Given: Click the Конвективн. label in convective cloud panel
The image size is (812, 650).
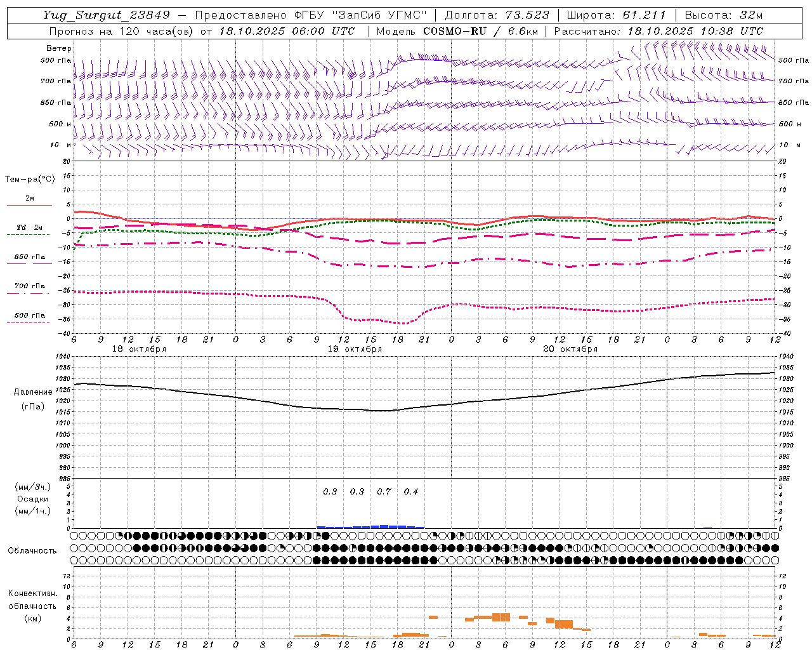Looking at the screenshot, I should pos(32,594).
